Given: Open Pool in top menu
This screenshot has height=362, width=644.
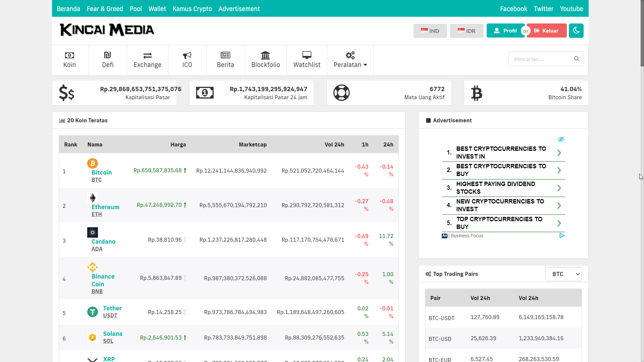Looking at the screenshot, I should [x=136, y=9].
